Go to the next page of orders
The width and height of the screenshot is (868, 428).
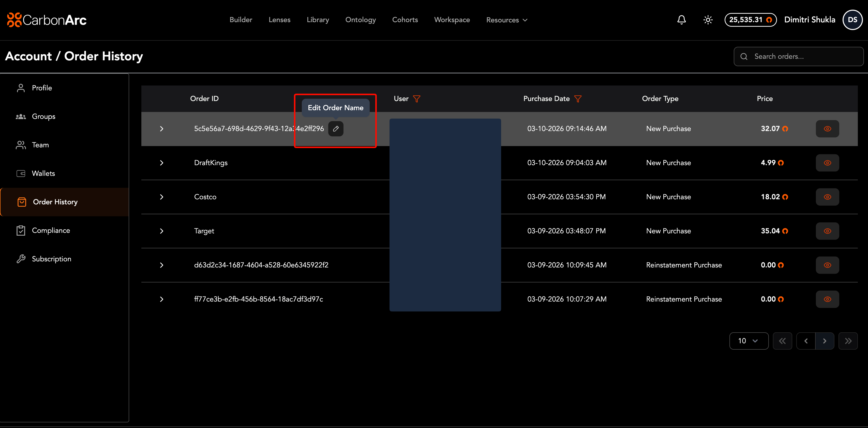(825, 341)
